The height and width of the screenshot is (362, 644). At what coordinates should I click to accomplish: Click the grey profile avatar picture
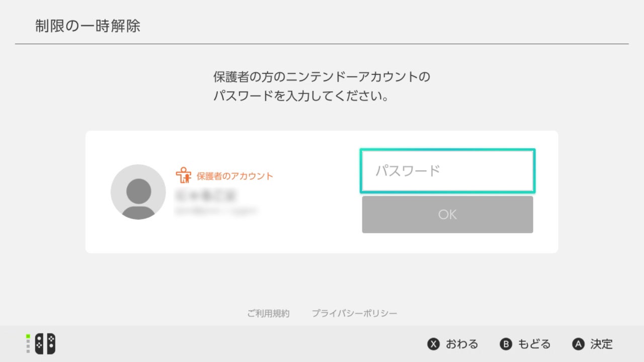pos(138,192)
